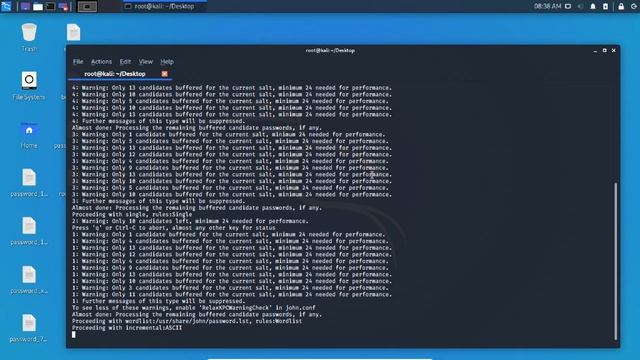Select the active workspace switcher thumbnail
640x360 pixels.
coord(87,7)
